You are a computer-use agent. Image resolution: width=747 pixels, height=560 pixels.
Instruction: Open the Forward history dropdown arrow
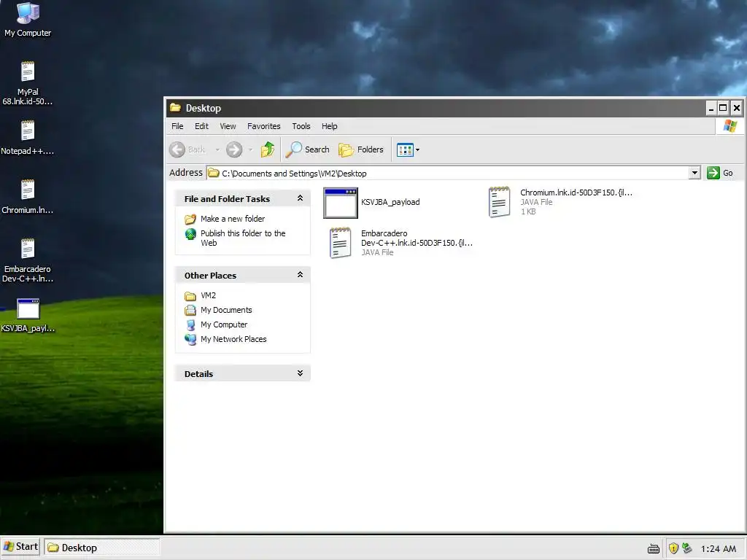click(251, 150)
